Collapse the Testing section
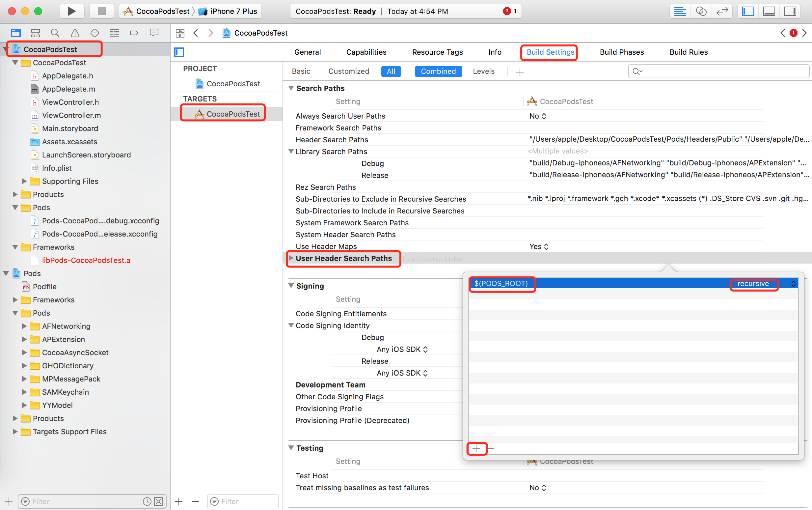Viewport: 812px width, 510px height. point(291,448)
